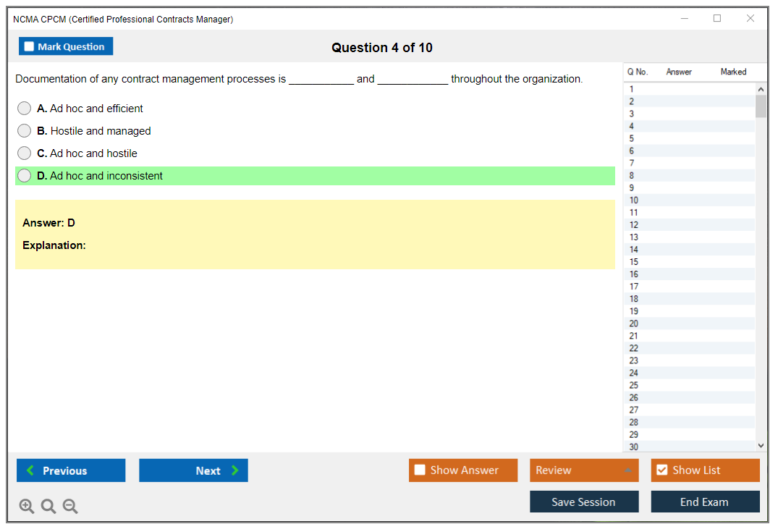778x532 pixels.
Task: Click the zoom in magnifier icon
Action: tap(27, 507)
